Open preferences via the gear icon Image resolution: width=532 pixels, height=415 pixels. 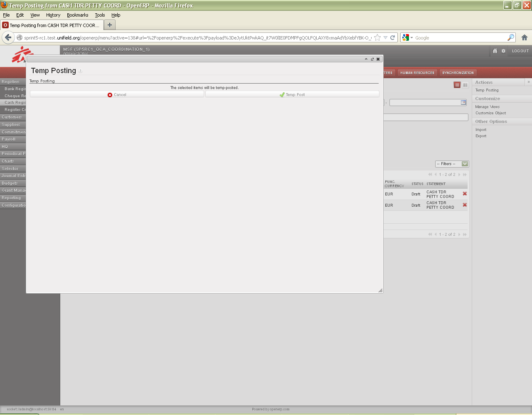503,51
